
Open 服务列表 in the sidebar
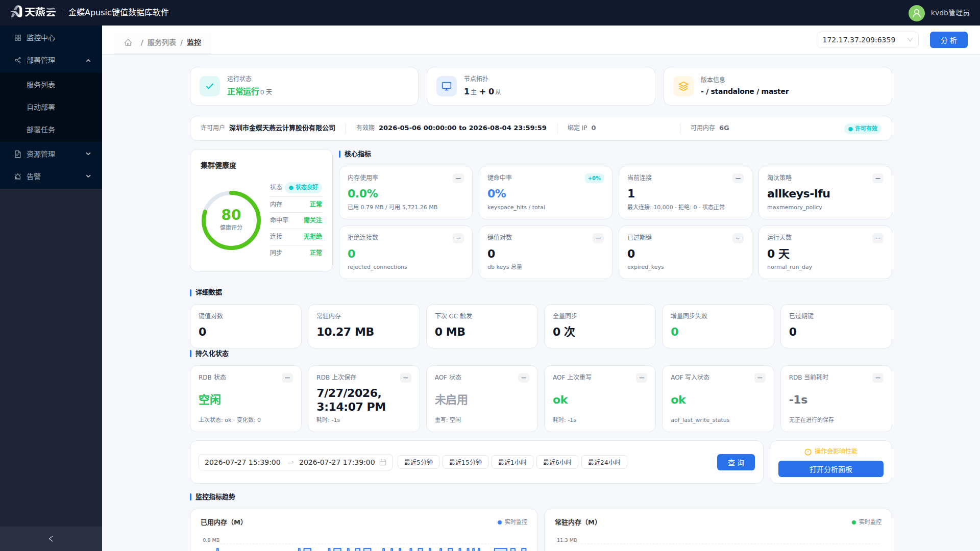(51, 85)
